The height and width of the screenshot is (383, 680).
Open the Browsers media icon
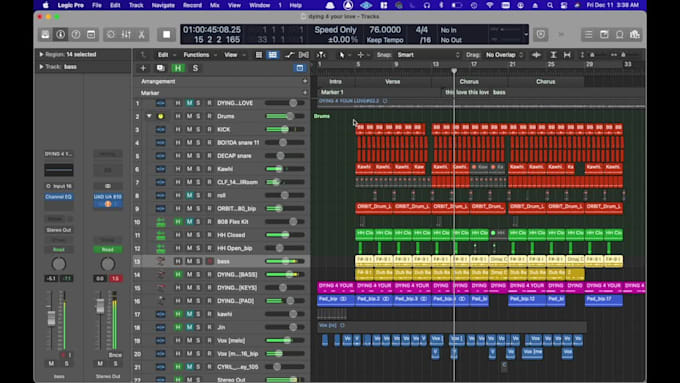tap(635, 35)
